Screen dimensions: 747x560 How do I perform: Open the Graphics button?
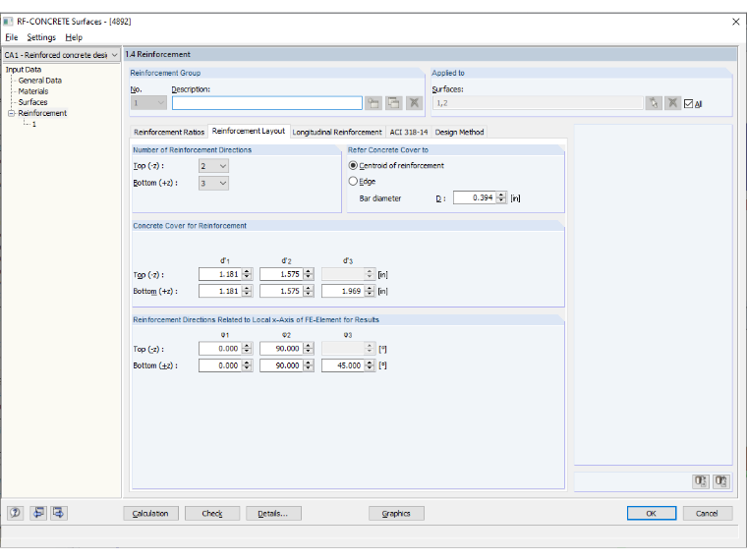tap(396, 513)
